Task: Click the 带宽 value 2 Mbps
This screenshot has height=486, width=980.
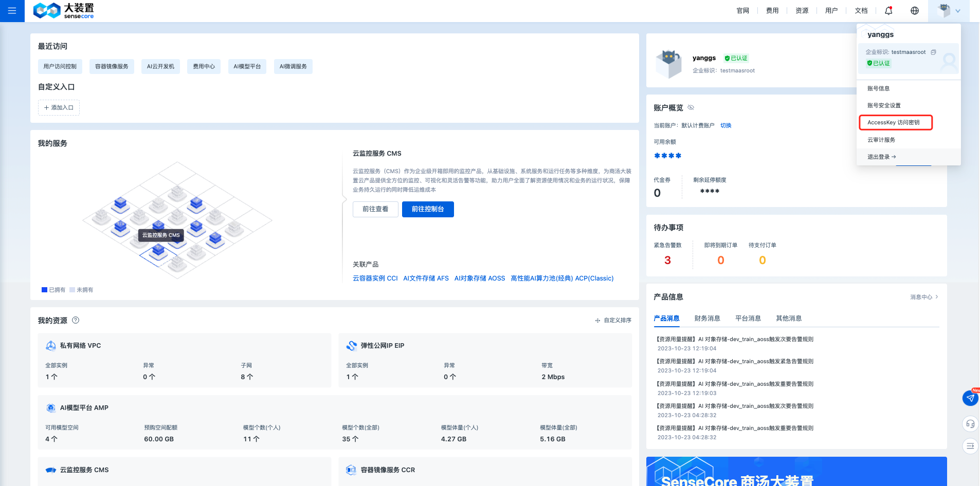Action: [553, 377]
